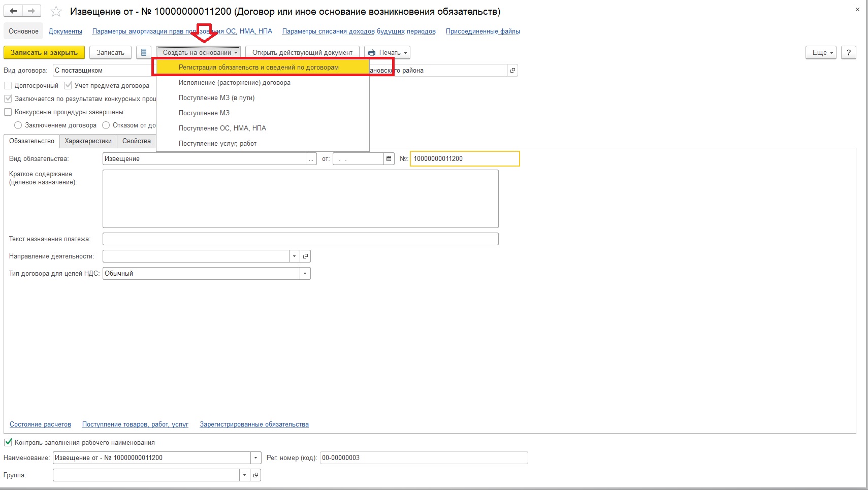The height and width of the screenshot is (490, 868).
Task: Switch to the Свойства tab
Action: tap(137, 141)
